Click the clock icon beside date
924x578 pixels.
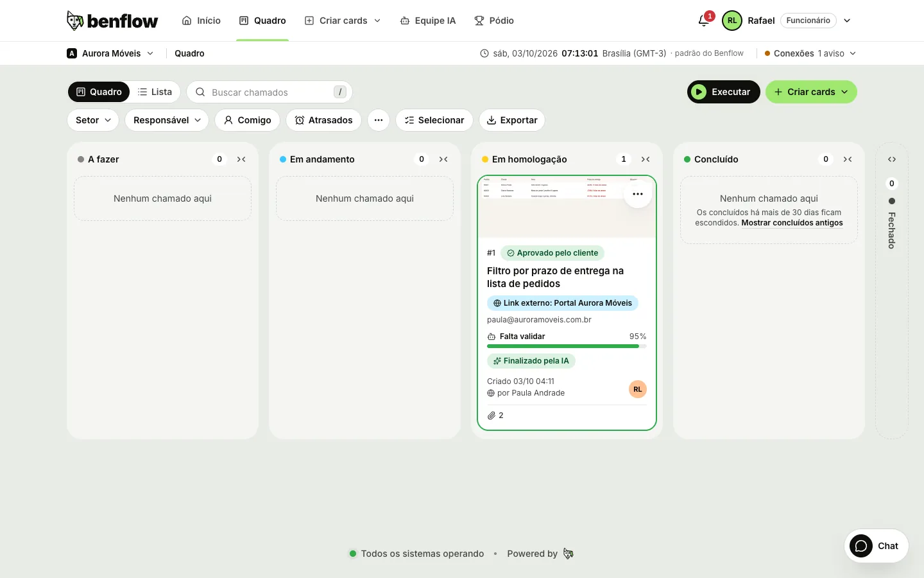pyautogui.click(x=484, y=53)
